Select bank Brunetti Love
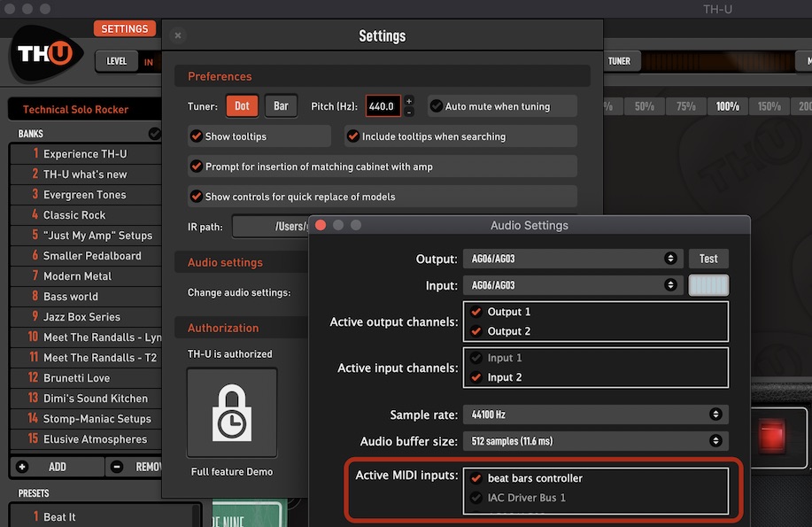This screenshot has height=527, width=812. pos(86,378)
